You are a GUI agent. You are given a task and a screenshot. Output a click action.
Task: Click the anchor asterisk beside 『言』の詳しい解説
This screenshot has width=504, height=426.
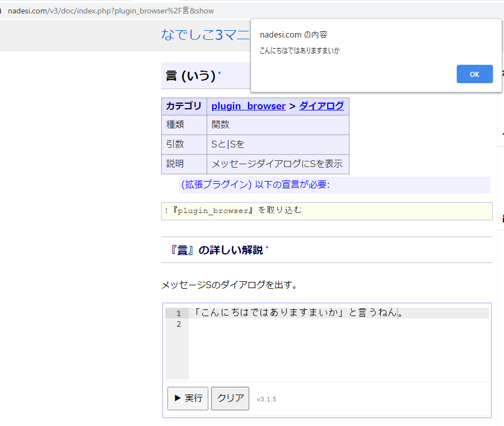267,247
